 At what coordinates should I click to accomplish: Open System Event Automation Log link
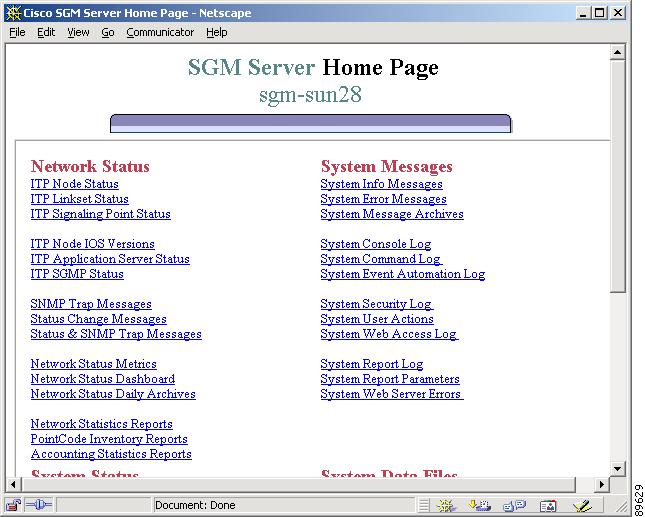coord(403,274)
